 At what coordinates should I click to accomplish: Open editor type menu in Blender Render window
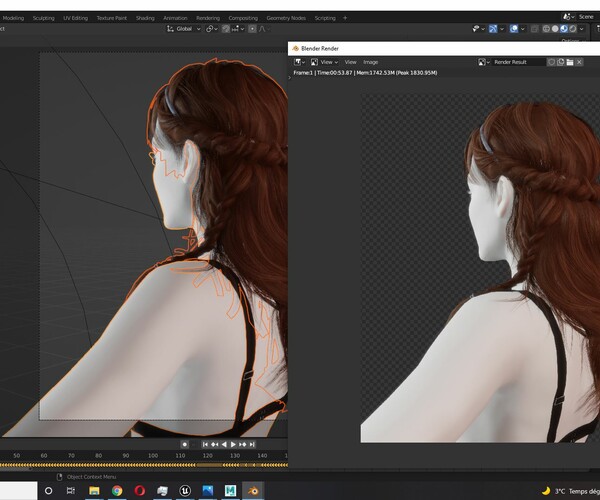pos(299,62)
